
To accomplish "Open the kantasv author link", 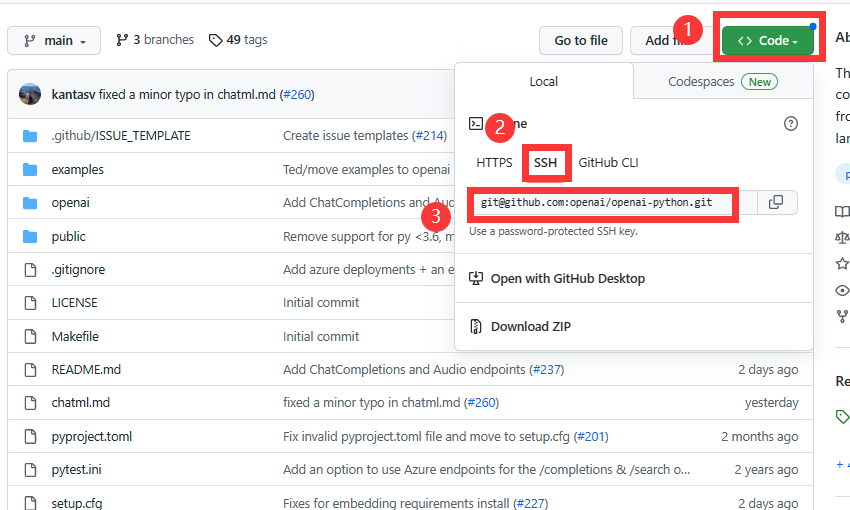I will pos(73,95).
